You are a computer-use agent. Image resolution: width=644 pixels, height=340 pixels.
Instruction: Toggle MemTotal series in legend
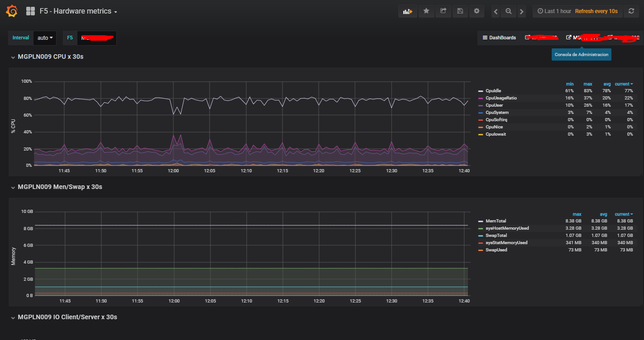(496, 221)
